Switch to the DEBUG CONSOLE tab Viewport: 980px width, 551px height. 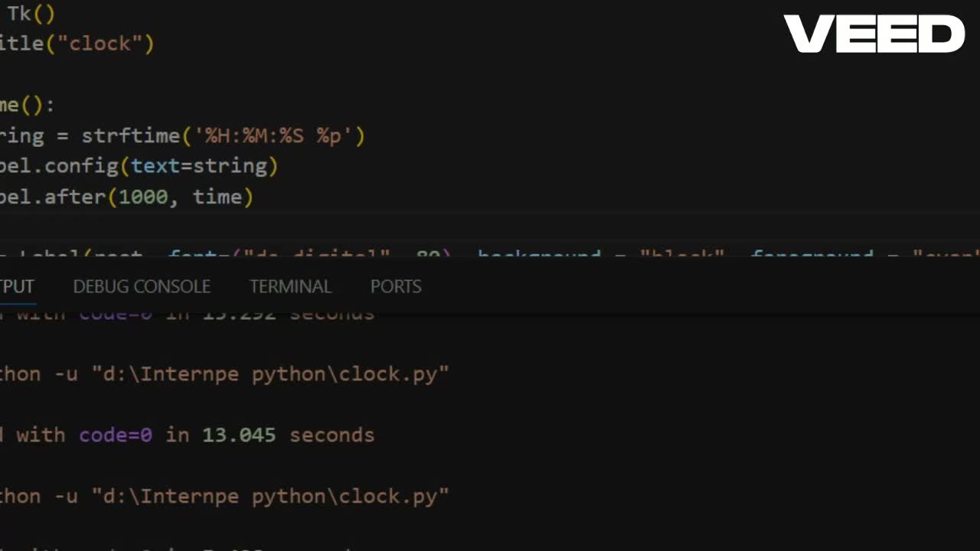click(142, 286)
